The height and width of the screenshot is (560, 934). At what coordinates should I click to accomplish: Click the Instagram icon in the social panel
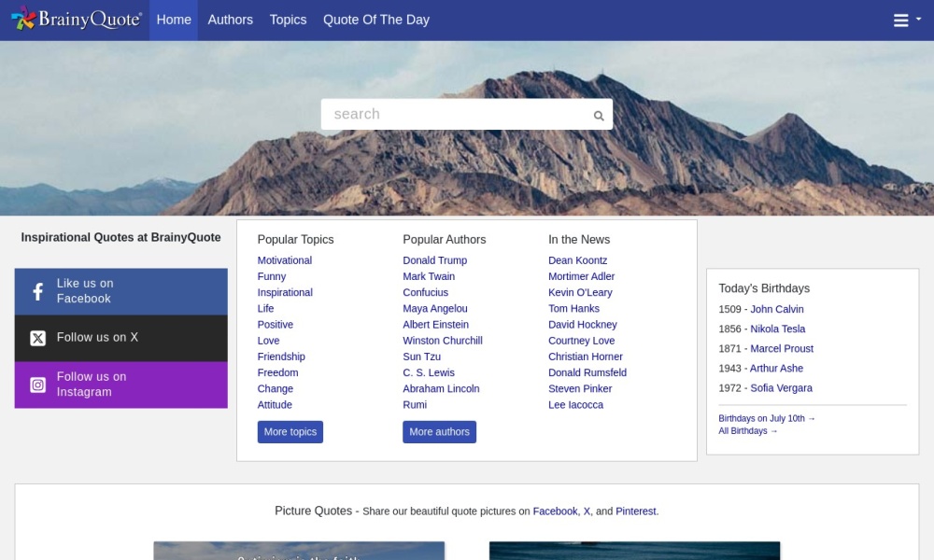37,385
